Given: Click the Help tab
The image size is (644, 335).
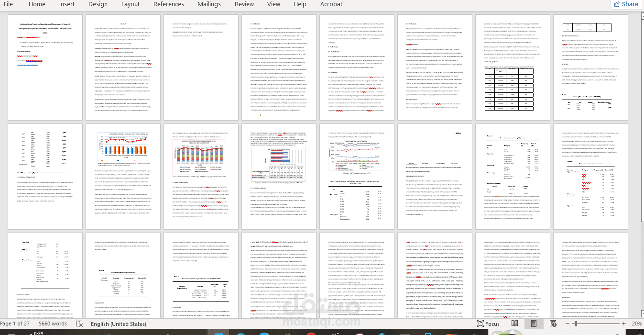Looking at the screenshot, I should click(300, 4).
